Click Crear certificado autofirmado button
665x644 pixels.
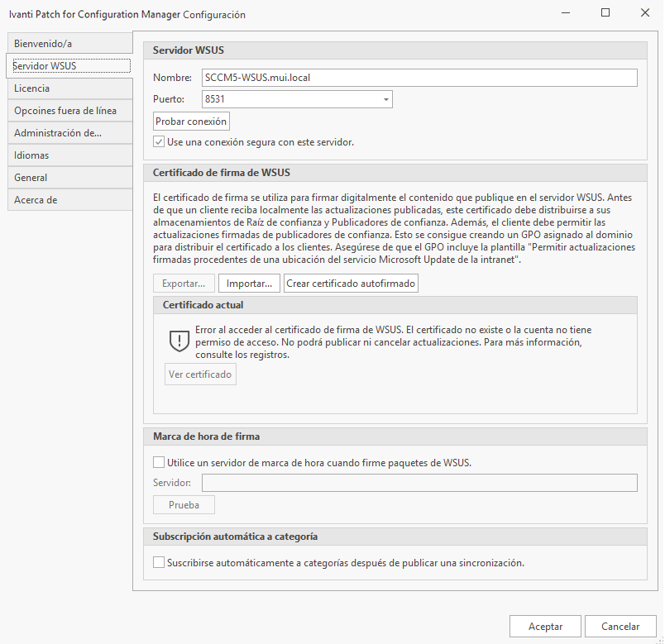pos(351,284)
